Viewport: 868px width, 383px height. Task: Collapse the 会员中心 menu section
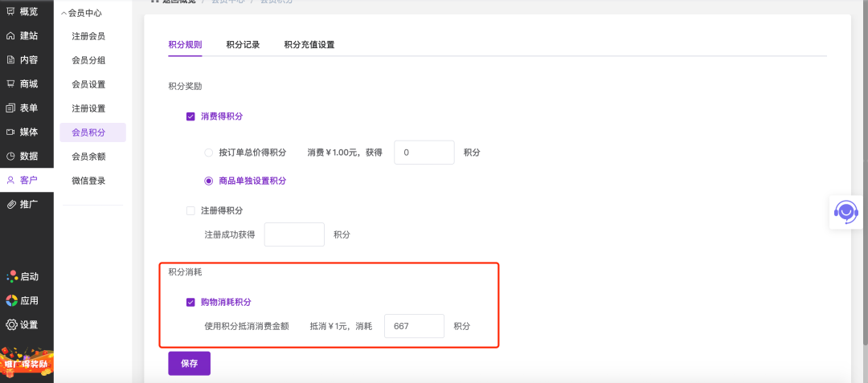tap(64, 13)
